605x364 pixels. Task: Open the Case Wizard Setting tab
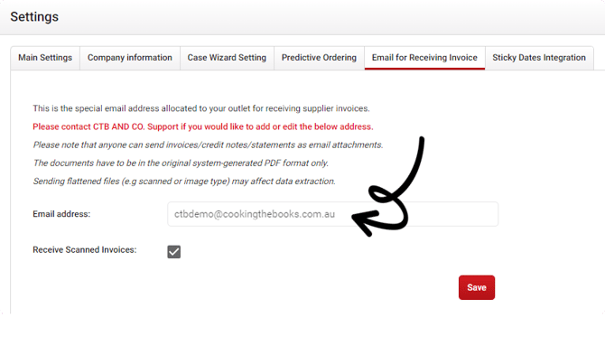click(227, 58)
